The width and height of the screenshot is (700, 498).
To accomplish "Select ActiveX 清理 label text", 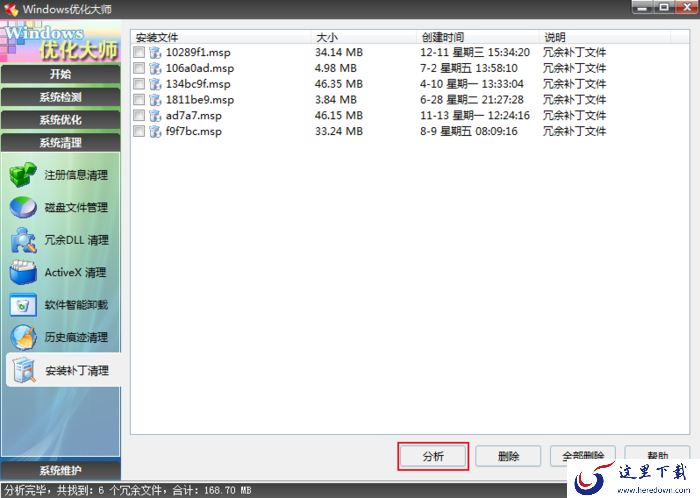I will [75, 273].
